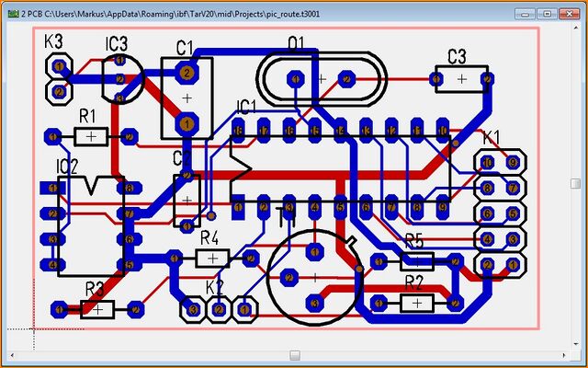Select pad 2 of resistor R1
This screenshot has width=588, height=368.
130,137
